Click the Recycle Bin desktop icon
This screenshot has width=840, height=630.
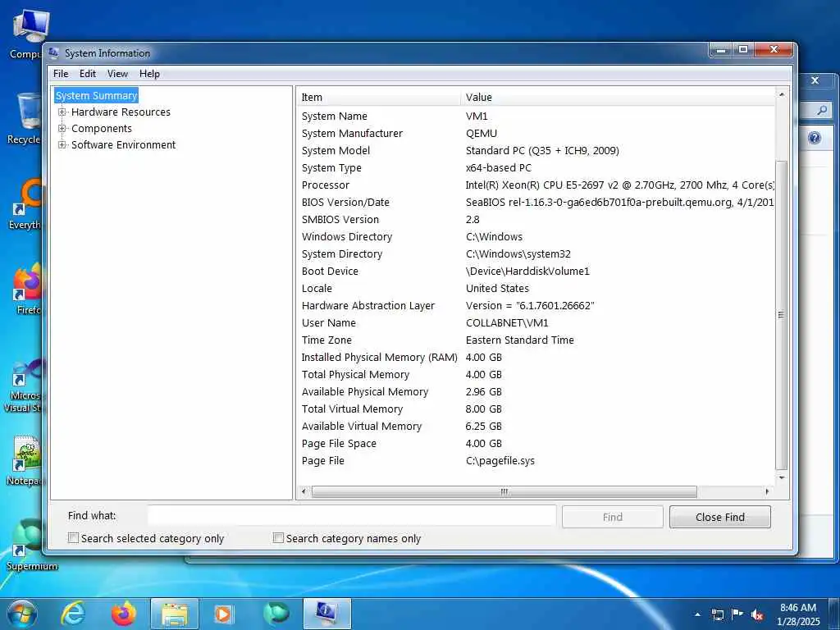coord(25,119)
